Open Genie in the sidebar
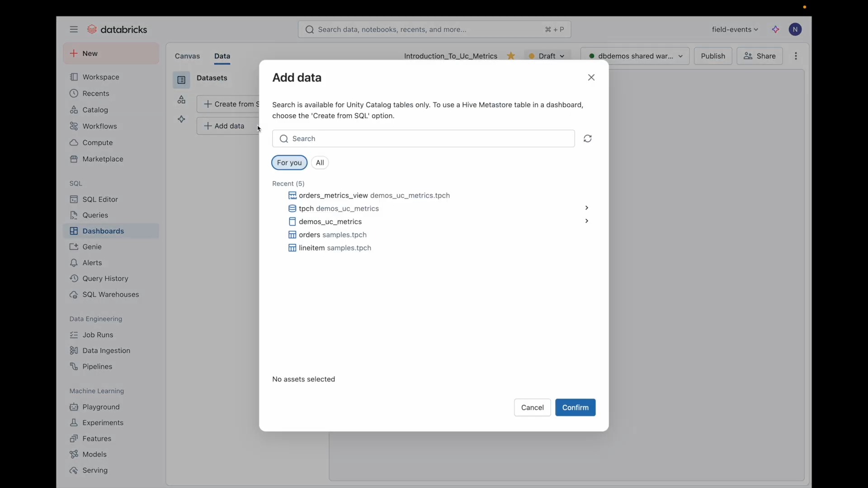The width and height of the screenshot is (868, 488). [x=111, y=247]
